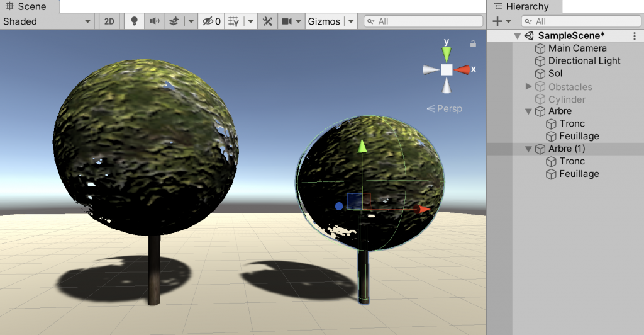Open the component tools wrench icon
This screenshot has width=644, height=335.
point(267,21)
